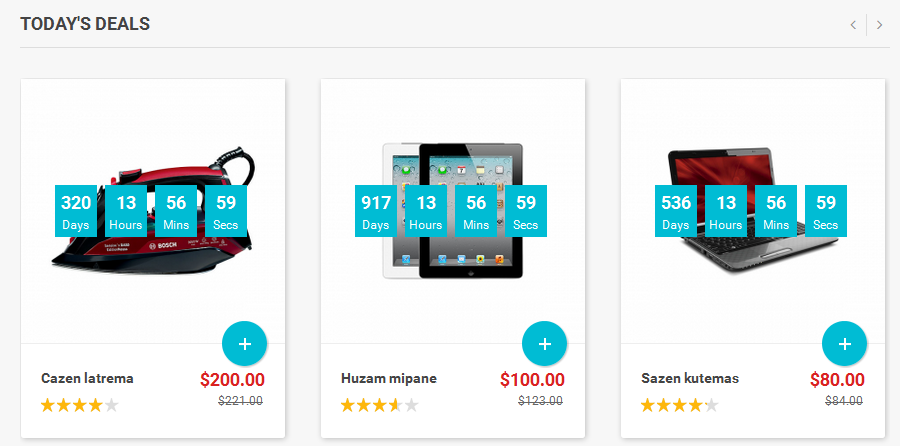Click the iPad tablets product image

point(453,211)
